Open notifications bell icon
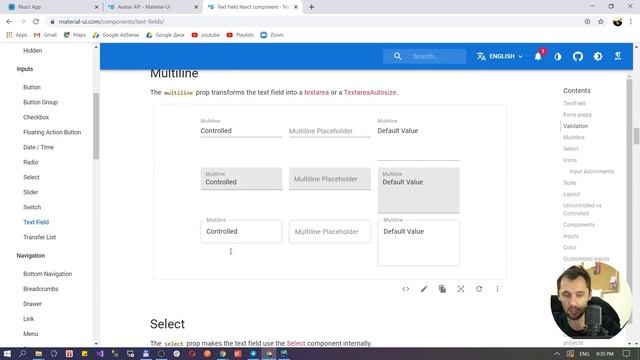The width and height of the screenshot is (640, 360). tap(538, 56)
